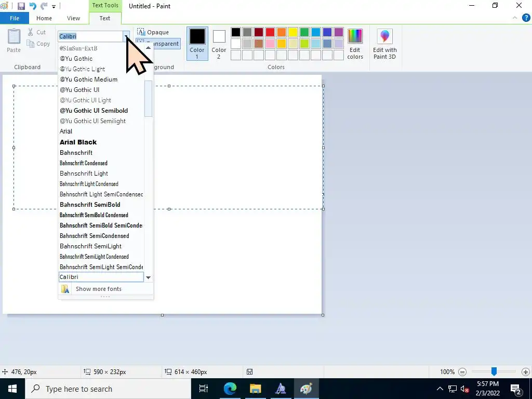
Task: Switch to the View tab
Action: (73, 18)
